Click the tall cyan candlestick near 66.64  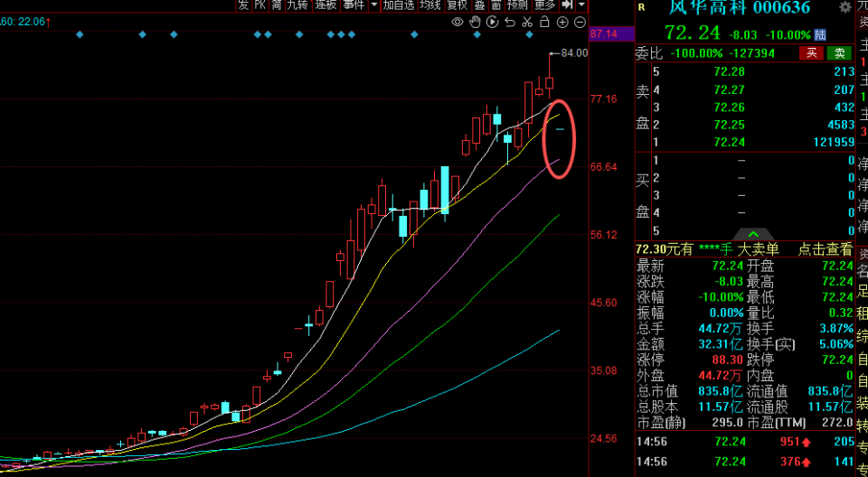tap(445, 190)
